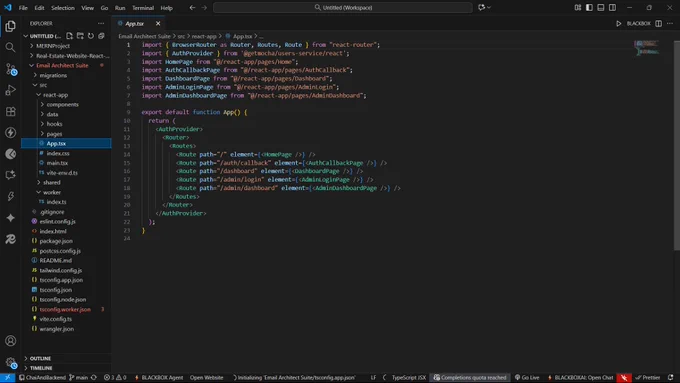
Task: Click Completions quota reached status
Action: click(470, 377)
